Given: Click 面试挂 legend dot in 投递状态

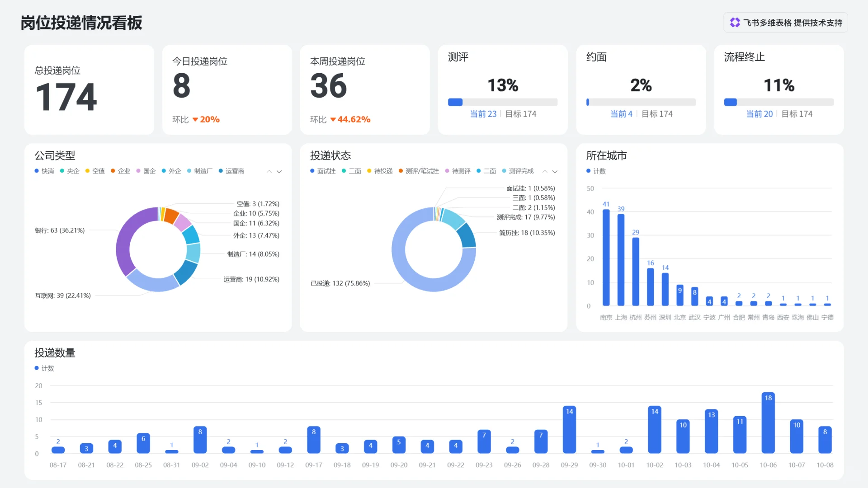Looking at the screenshot, I should [312, 171].
